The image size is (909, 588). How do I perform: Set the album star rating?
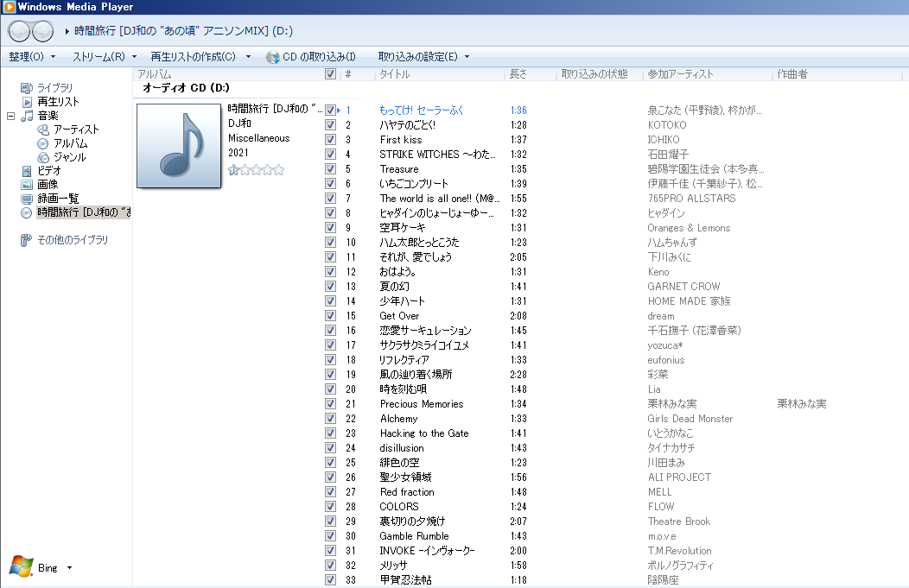256,170
